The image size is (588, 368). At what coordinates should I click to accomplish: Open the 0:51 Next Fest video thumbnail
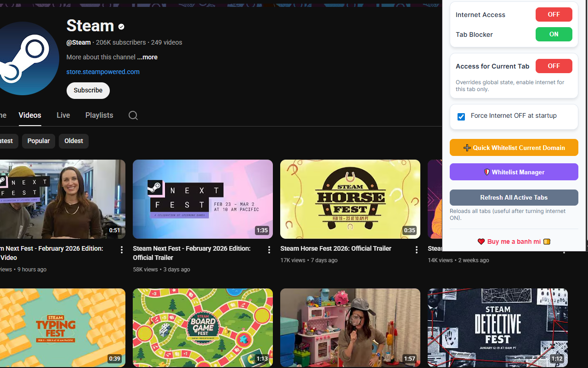(62, 199)
